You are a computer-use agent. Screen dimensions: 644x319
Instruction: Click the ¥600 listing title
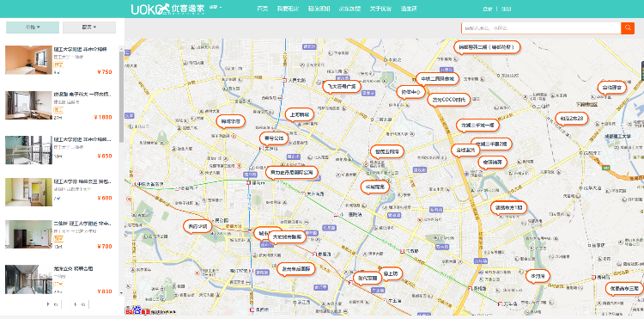tap(82, 181)
